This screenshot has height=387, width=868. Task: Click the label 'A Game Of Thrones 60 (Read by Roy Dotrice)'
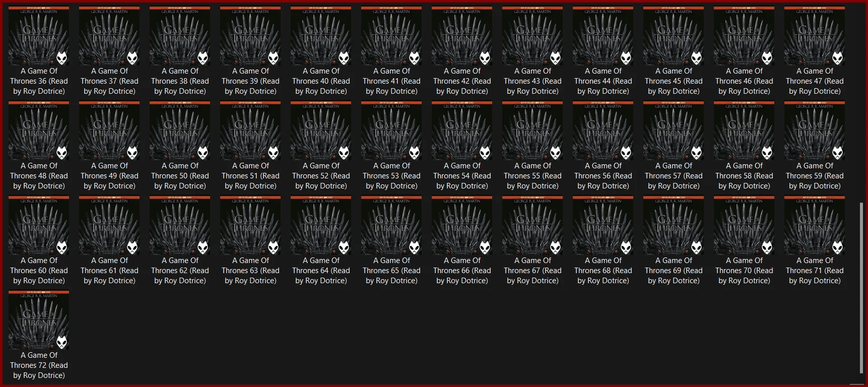tap(39, 271)
